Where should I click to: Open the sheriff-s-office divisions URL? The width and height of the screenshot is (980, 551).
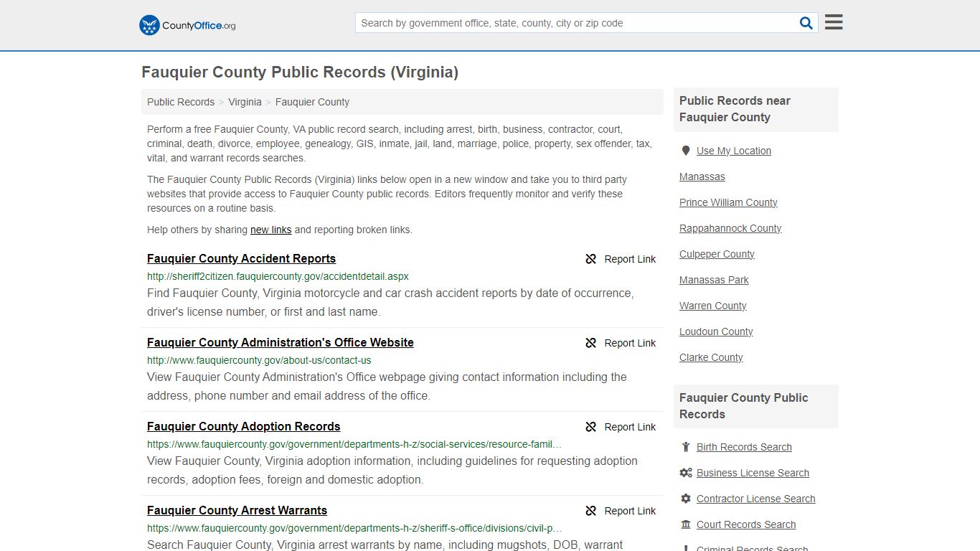pos(354,528)
